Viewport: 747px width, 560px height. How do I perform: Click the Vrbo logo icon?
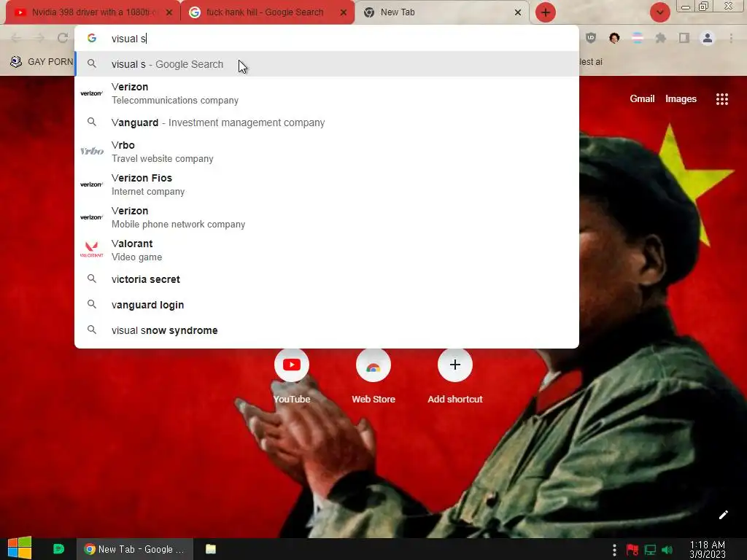[91, 152]
